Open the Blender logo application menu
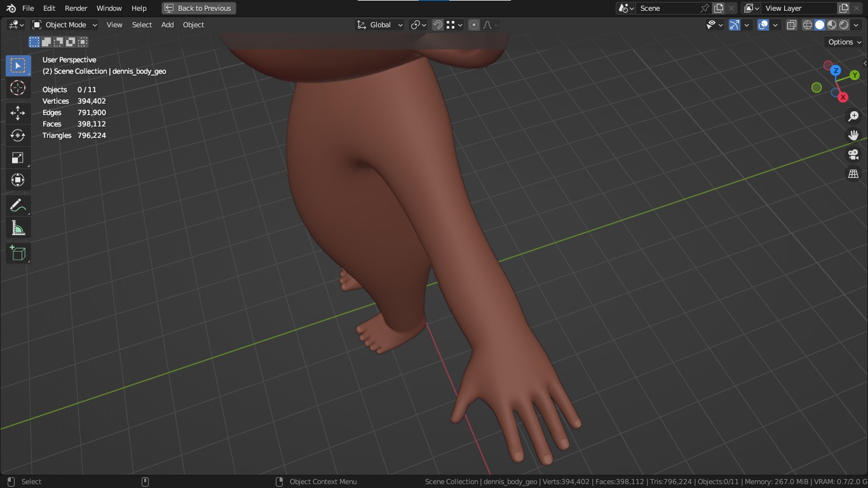868x488 pixels. tap(11, 8)
